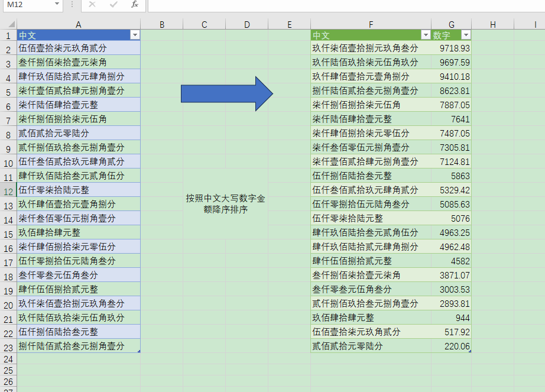The image size is (545, 392).
Task: Click cell 玖佰肆拾肆元整 in column F
Action: [371, 318]
